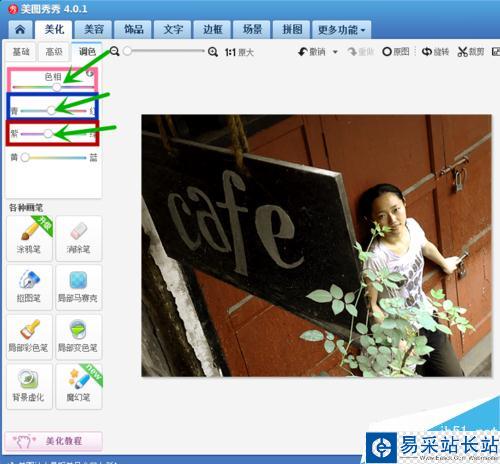Switch to the 美容 tab
Image resolution: width=500 pixels, height=464 pixels.
(x=94, y=30)
